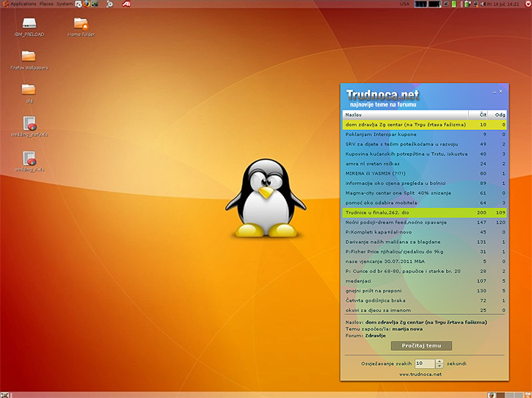Image resolution: width=532 pixels, height=398 pixels.
Task: Click the bottom panel trash icon
Action: click(x=528, y=395)
